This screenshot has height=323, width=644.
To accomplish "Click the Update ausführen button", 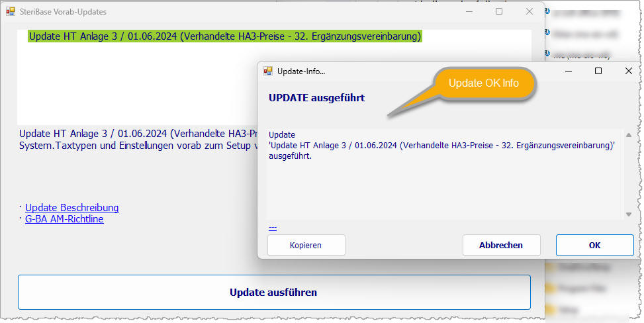I will (274, 292).
